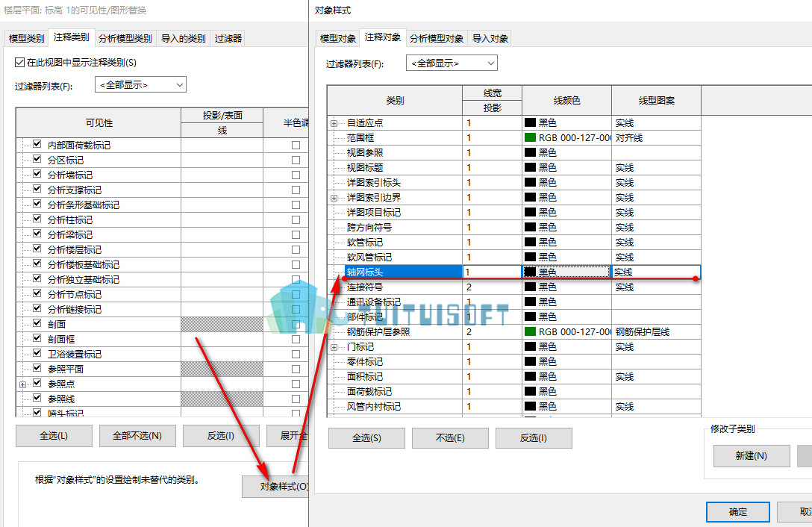Select 分析节点标记 row label

click(x=75, y=294)
